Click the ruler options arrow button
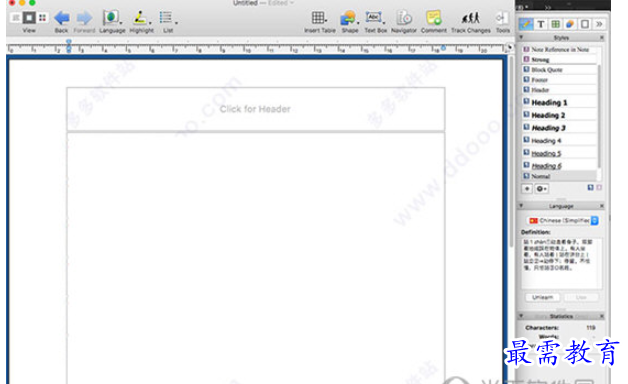 [x=510, y=47]
